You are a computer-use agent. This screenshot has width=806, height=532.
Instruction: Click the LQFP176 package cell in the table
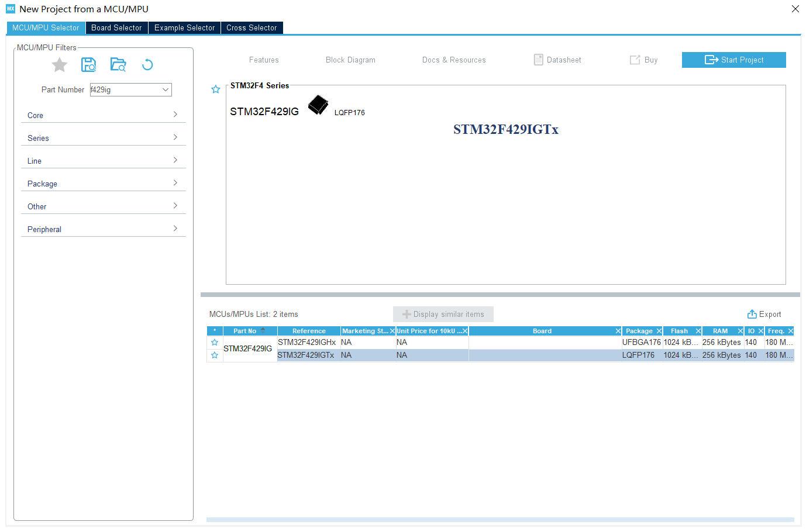pos(641,355)
